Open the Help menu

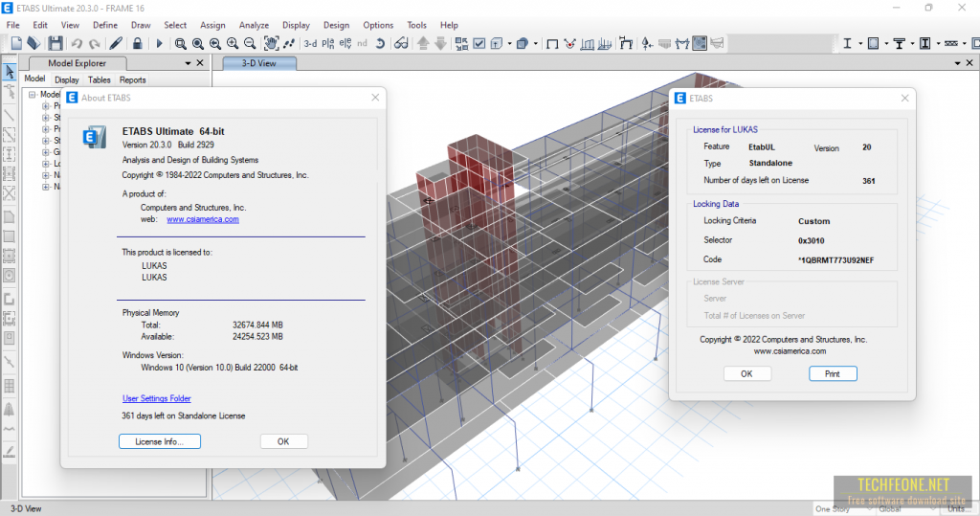coord(449,25)
